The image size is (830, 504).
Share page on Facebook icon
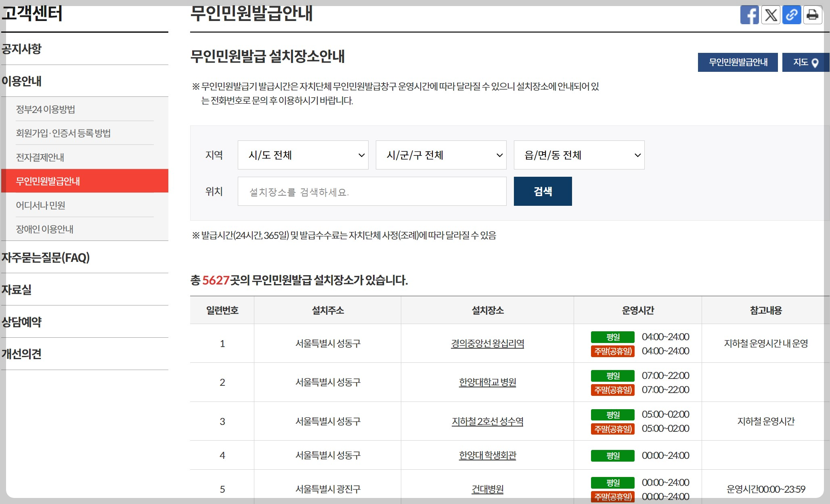tap(749, 15)
